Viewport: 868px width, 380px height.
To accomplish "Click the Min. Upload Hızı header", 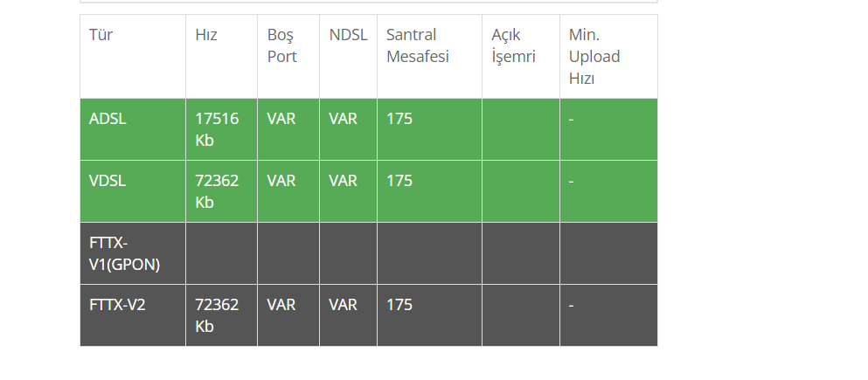I will pos(608,57).
